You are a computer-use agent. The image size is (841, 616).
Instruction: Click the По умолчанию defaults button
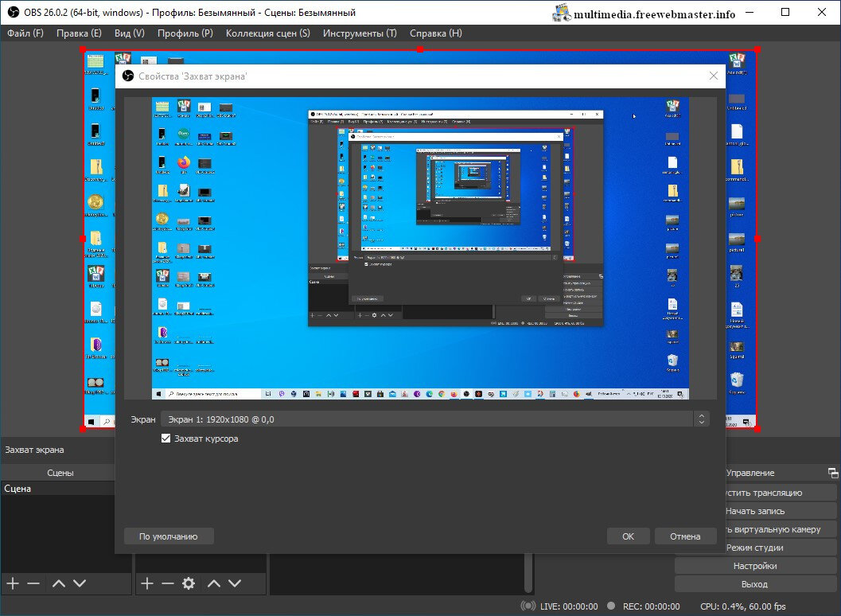pos(169,536)
